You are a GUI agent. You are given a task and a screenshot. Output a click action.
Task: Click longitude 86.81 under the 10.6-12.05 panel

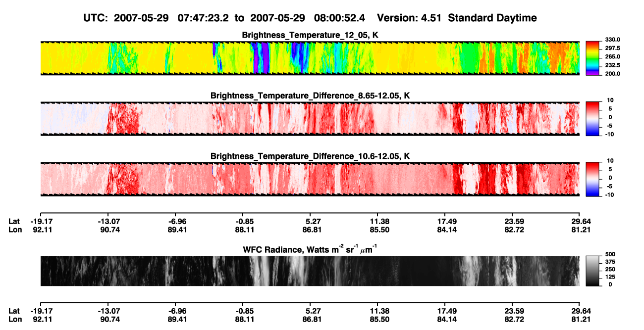(x=311, y=230)
